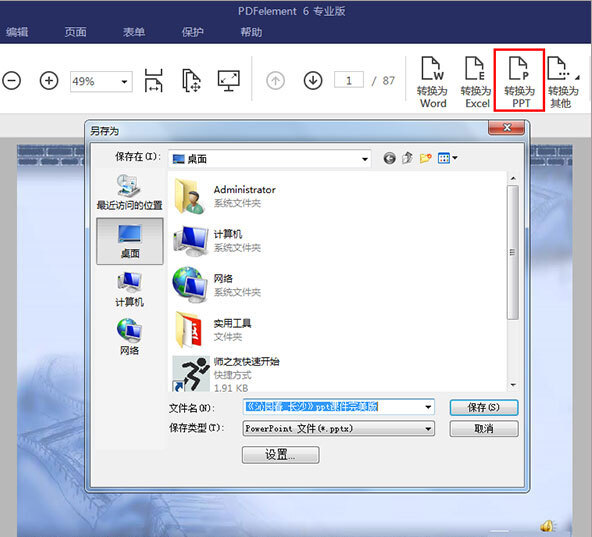Go to next page arrow
The image size is (592, 537).
tap(313, 81)
